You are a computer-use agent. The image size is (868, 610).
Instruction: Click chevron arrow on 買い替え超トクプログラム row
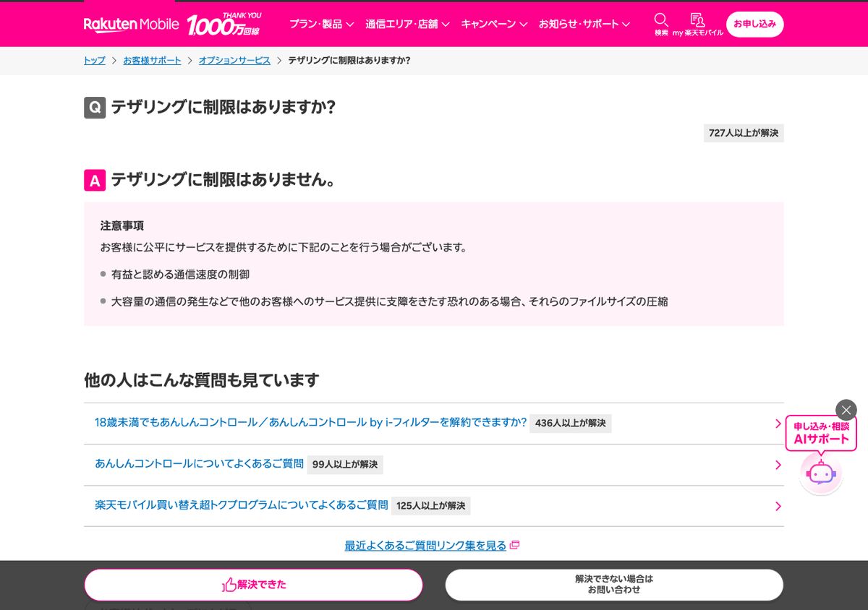pyautogui.click(x=778, y=506)
